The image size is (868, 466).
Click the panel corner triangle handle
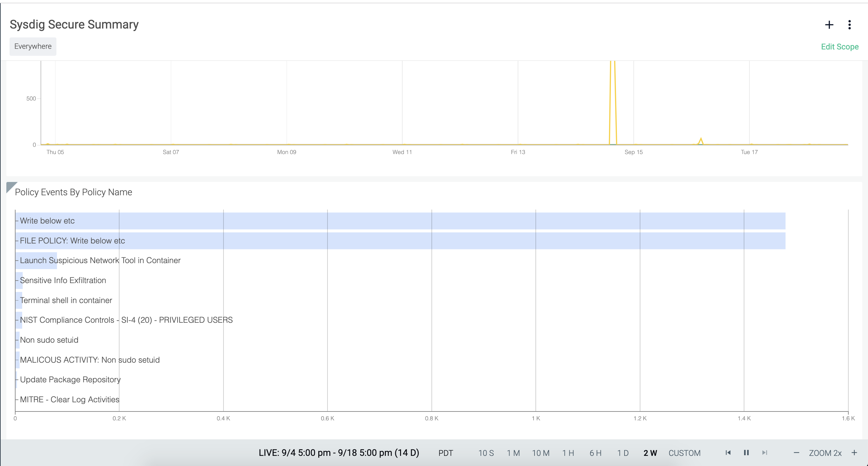[10, 186]
